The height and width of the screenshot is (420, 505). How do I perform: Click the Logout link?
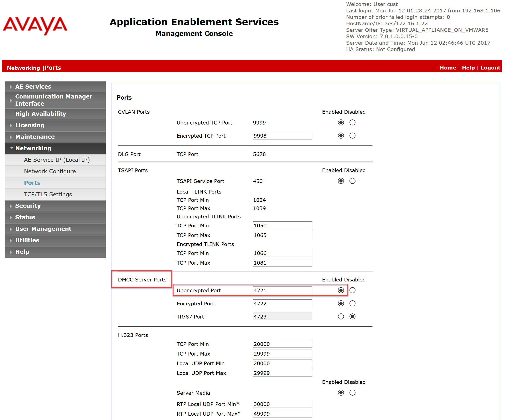pyautogui.click(x=490, y=68)
